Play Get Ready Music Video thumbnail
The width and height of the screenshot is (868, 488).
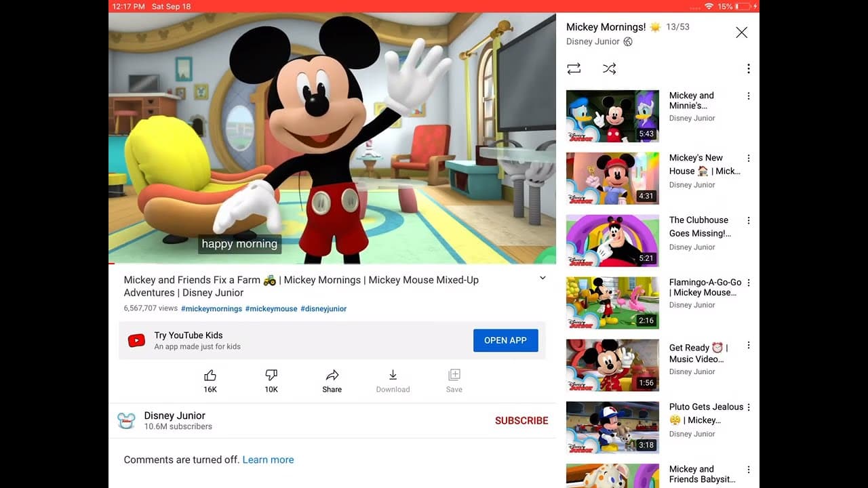point(612,365)
